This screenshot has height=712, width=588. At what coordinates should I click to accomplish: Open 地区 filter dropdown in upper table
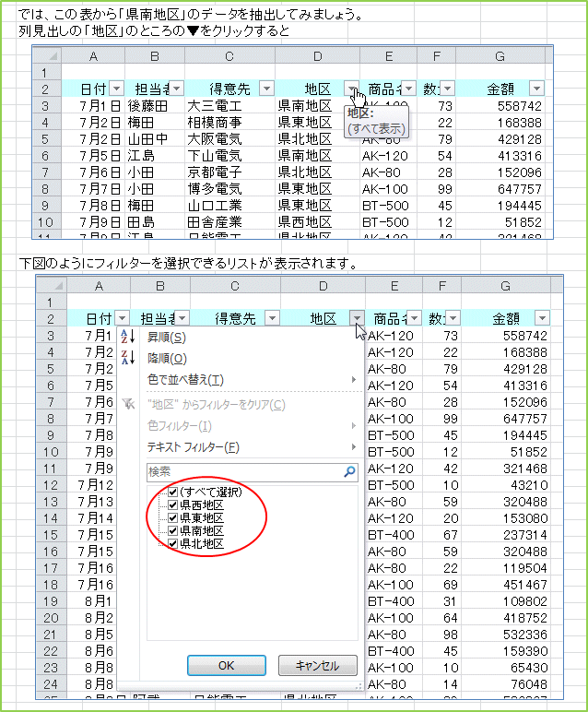click(352, 89)
